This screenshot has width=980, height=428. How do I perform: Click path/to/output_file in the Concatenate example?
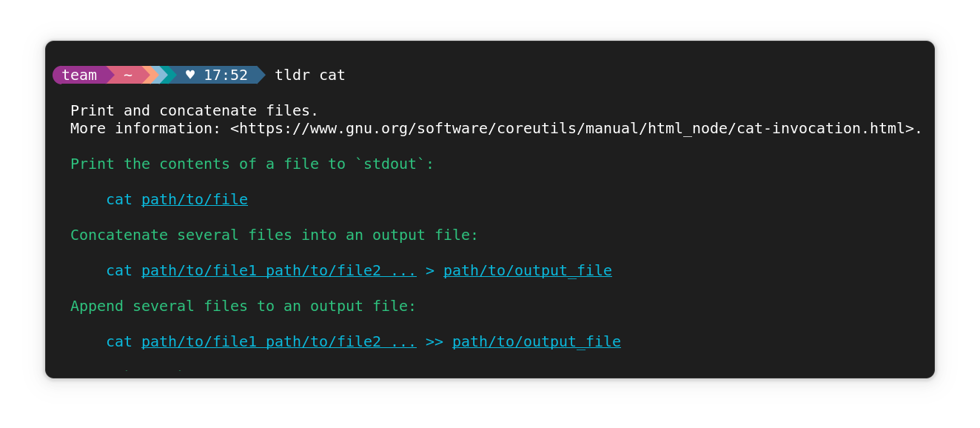point(528,270)
